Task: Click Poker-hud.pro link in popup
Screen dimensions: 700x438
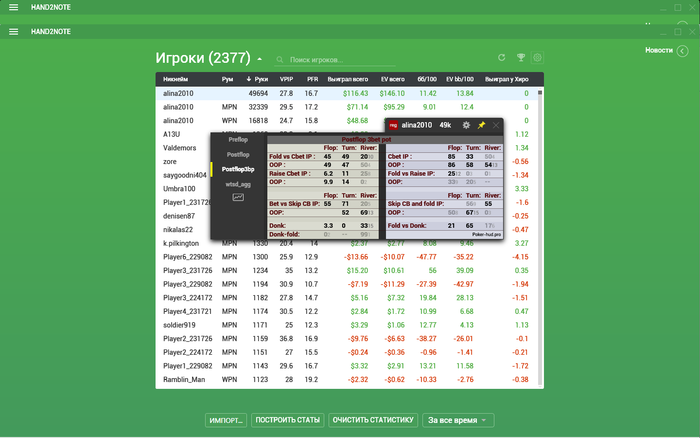Action: [x=486, y=234]
